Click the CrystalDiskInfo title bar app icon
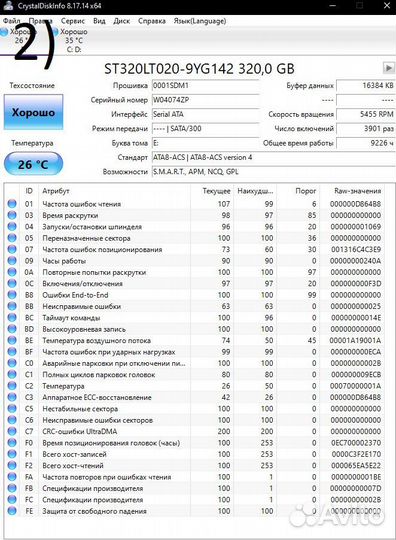The width and height of the screenshot is (396, 540). pos(8,5)
